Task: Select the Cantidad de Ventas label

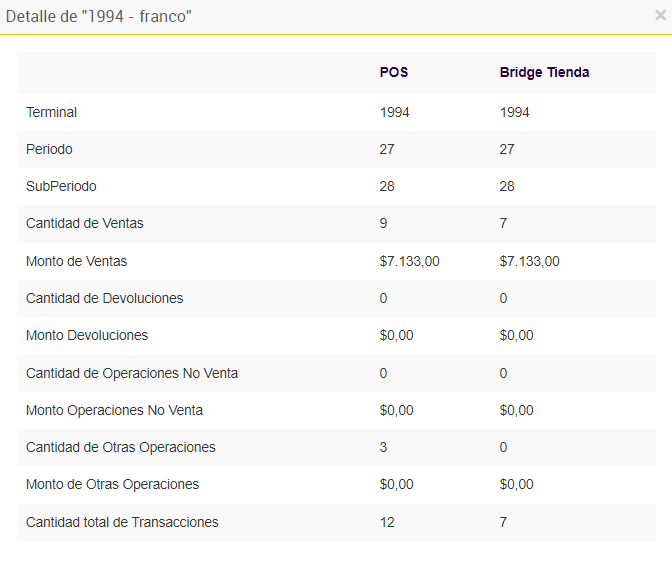Action: coord(85,223)
